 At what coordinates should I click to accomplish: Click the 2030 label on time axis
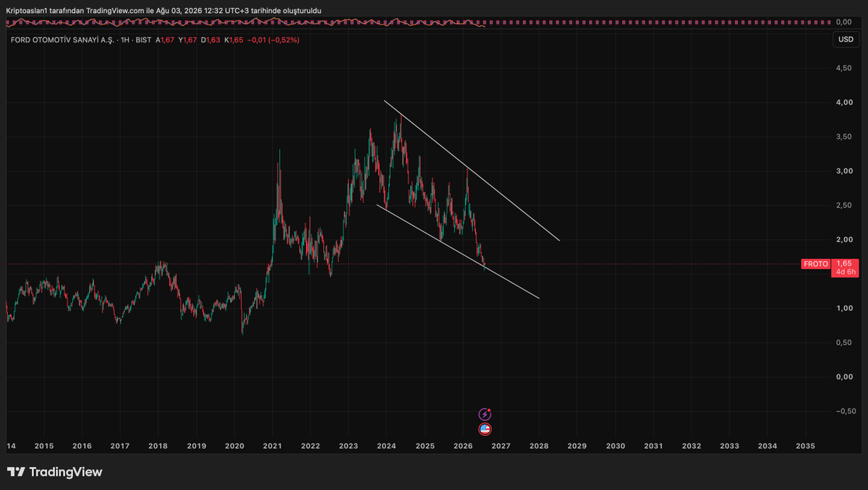615,446
